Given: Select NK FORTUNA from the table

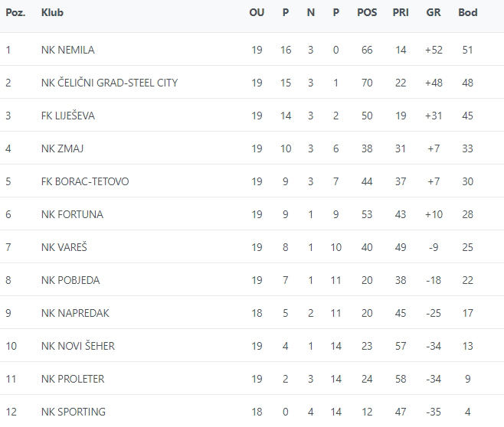Looking at the screenshot, I should coord(72,214).
